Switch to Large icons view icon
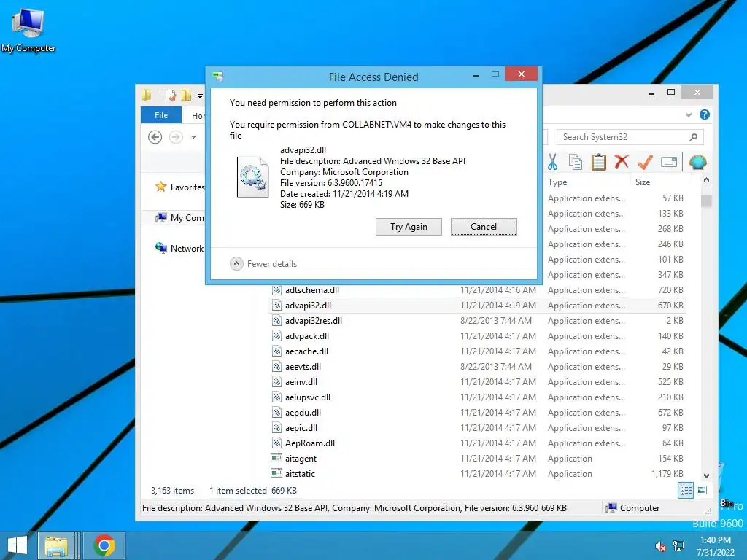This screenshot has height=560, width=747. 702,491
